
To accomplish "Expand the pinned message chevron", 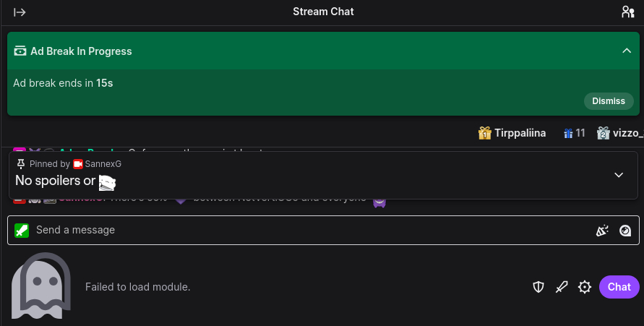I will pos(619,175).
